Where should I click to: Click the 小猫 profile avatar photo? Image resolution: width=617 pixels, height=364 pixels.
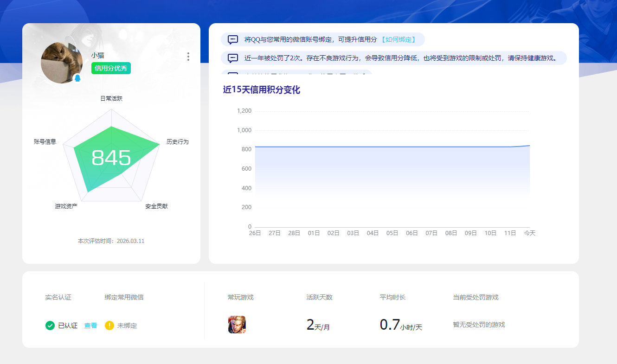point(62,62)
